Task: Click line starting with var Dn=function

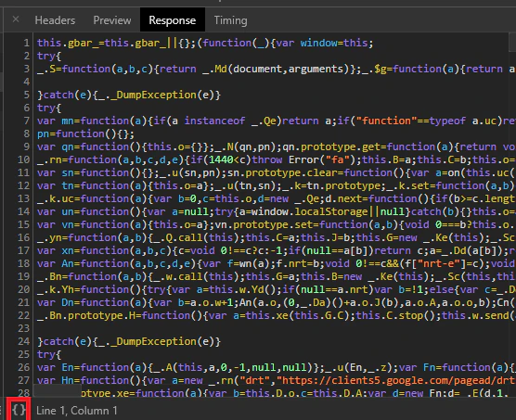Action: pos(277,302)
